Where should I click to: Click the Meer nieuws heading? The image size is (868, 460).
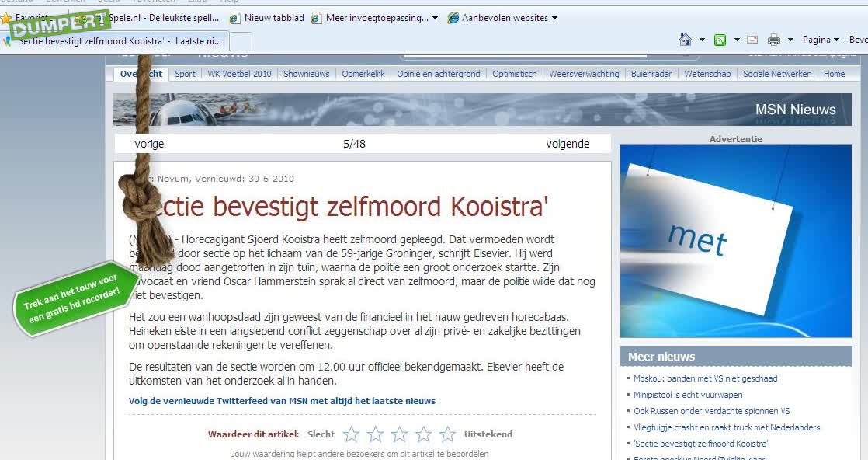[x=661, y=357]
